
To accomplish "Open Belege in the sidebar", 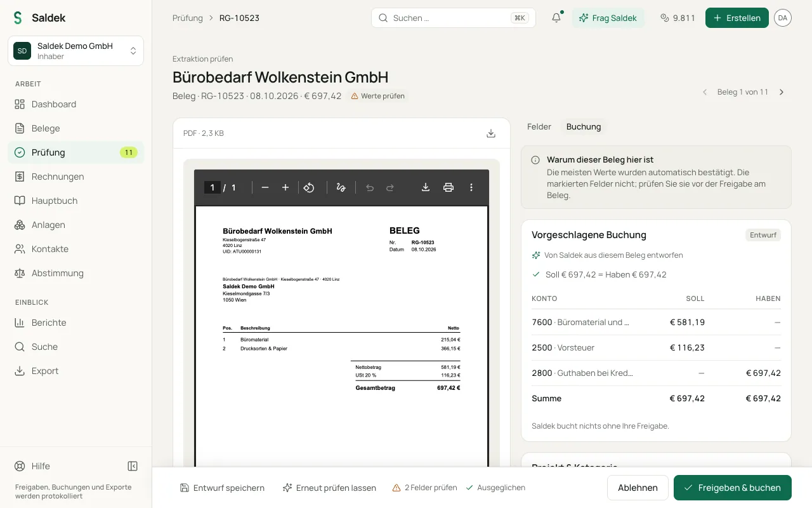I will click(75, 128).
